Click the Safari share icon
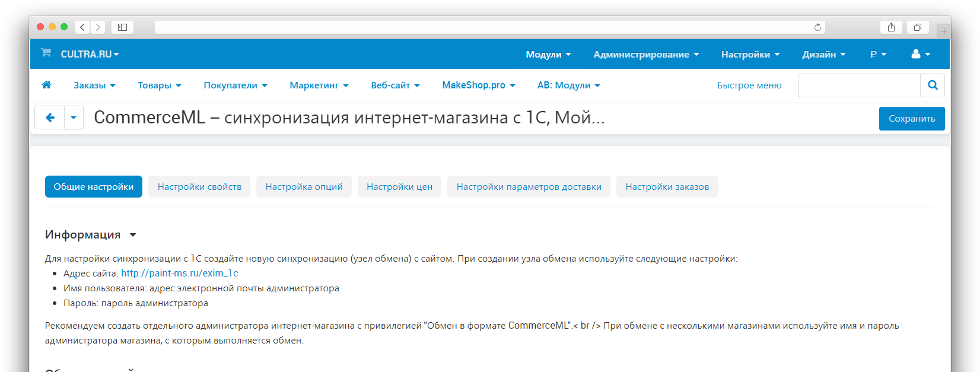The width and height of the screenshot is (980, 372). tap(891, 27)
